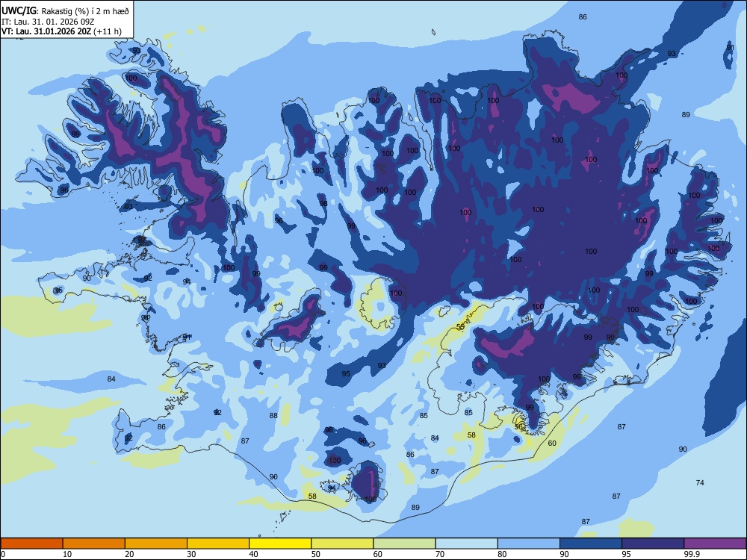Click the '88' humidity value on the map
This screenshot has height=560, width=747.
273,416
